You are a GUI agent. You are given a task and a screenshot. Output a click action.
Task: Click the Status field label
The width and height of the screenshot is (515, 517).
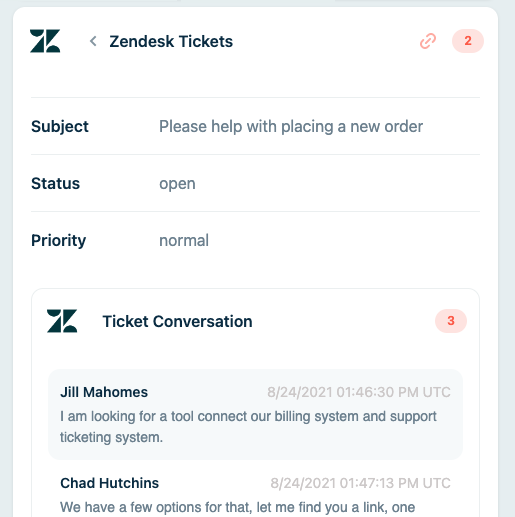coord(55,183)
